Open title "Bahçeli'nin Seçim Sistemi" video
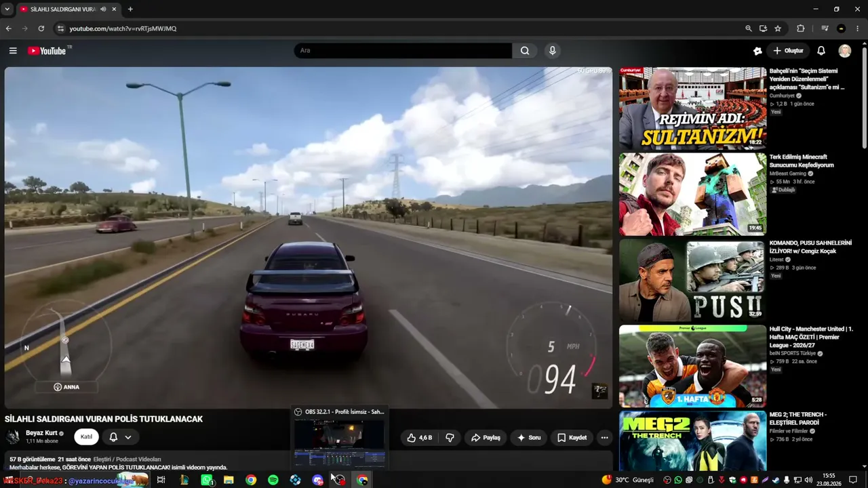Viewport: 868px width, 488px height. tap(807, 79)
